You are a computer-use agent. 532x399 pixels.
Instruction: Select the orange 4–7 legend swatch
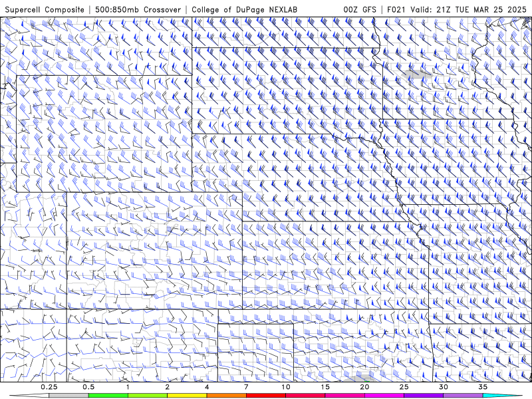tap(226, 396)
